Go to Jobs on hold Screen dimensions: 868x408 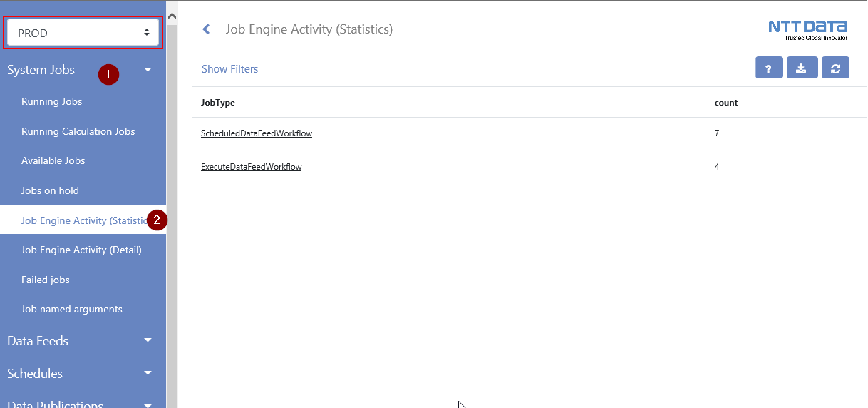pos(50,190)
